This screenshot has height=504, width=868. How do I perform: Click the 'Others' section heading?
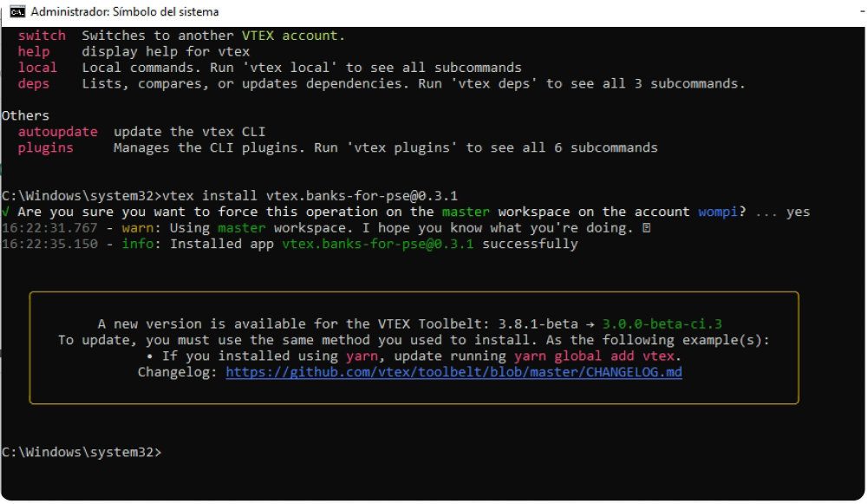tap(25, 116)
